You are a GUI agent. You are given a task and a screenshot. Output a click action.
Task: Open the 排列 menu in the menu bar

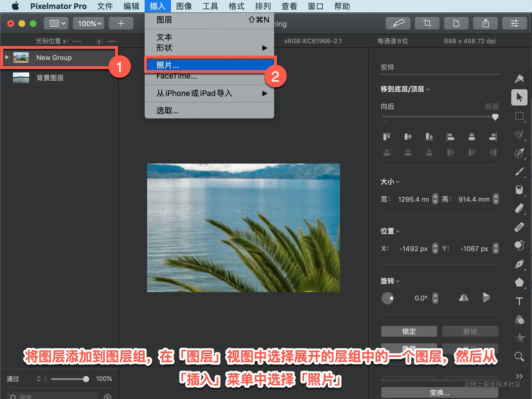262,6
